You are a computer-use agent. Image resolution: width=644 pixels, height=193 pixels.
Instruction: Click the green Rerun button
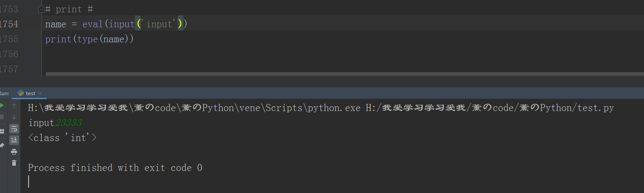2,106
